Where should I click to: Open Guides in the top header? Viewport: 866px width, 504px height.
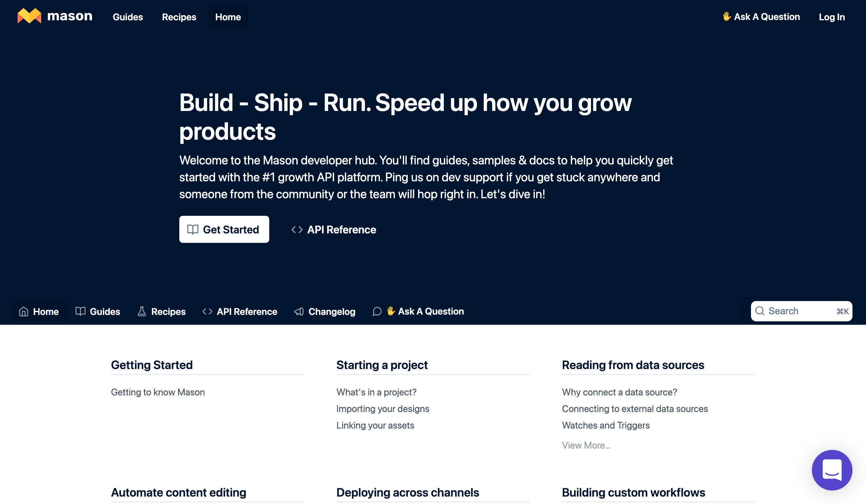click(128, 17)
